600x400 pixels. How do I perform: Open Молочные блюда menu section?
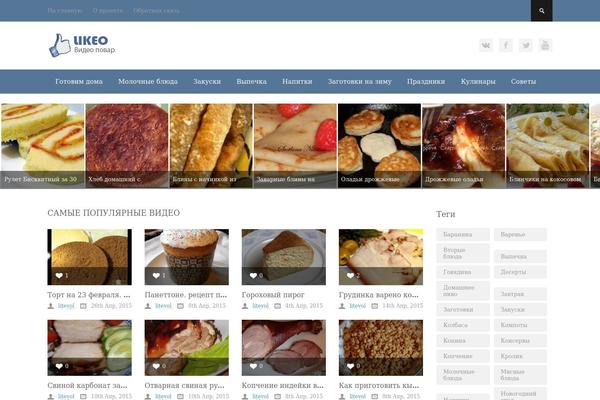click(x=148, y=82)
